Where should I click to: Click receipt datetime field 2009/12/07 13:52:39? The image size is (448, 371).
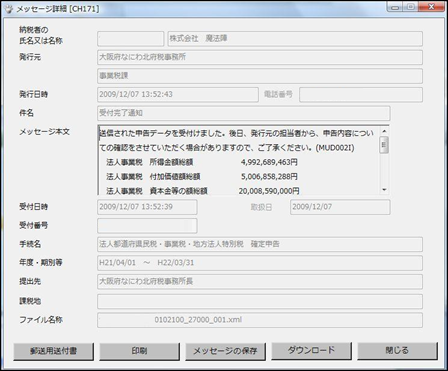[147, 207]
